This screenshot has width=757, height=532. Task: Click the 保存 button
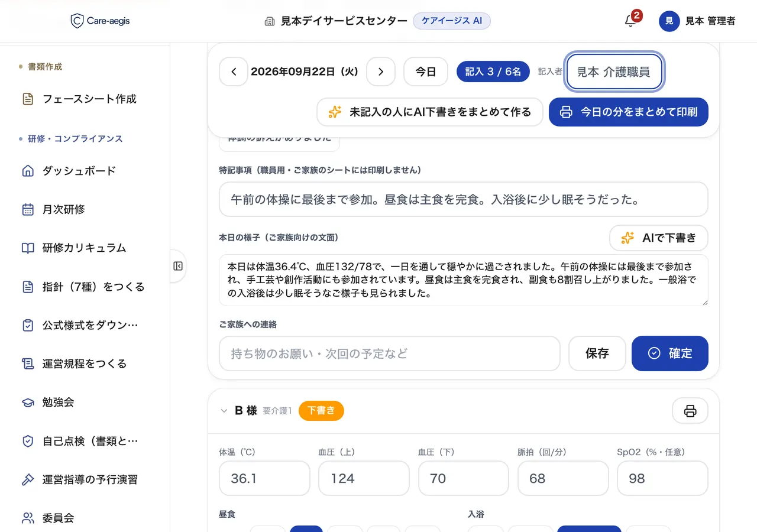597,353
